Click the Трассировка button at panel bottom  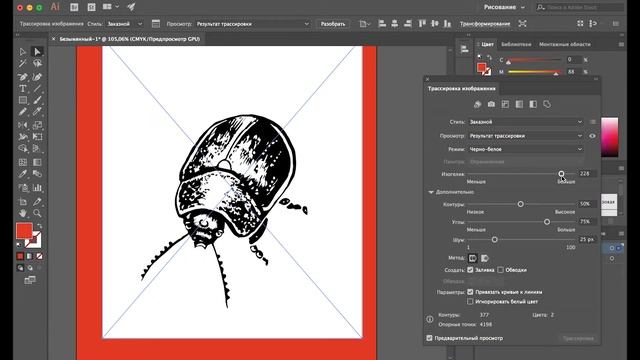point(578,338)
